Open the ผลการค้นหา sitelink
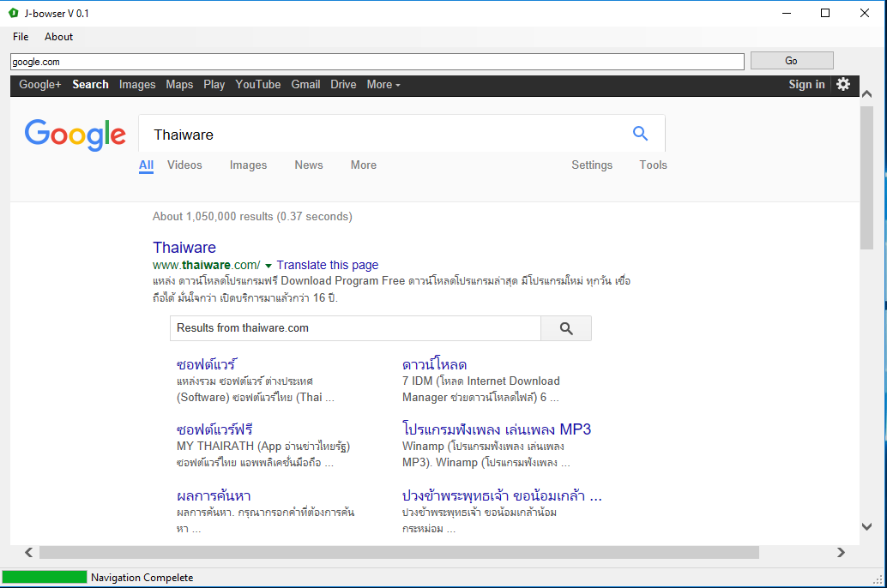 [x=214, y=495]
